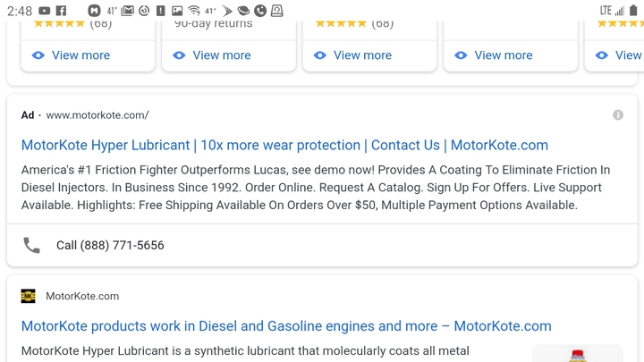Viewport: 644px width, 362px height.
Task: Tap the '90-day returns' text
Action: click(214, 24)
